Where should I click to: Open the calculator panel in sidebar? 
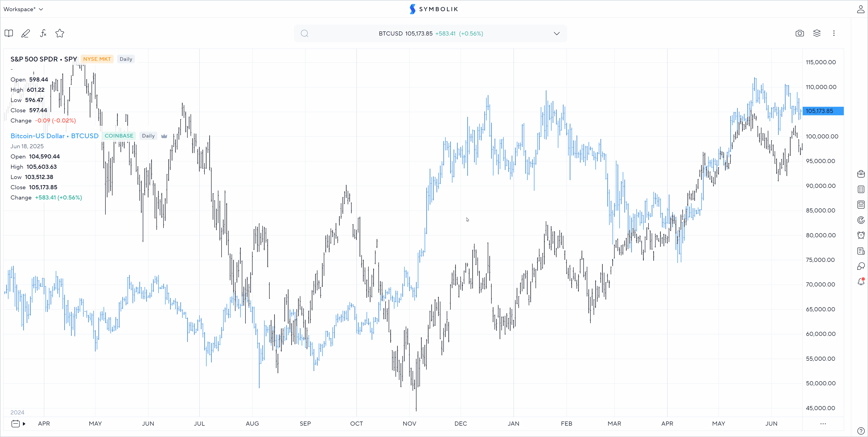(x=860, y=204)
